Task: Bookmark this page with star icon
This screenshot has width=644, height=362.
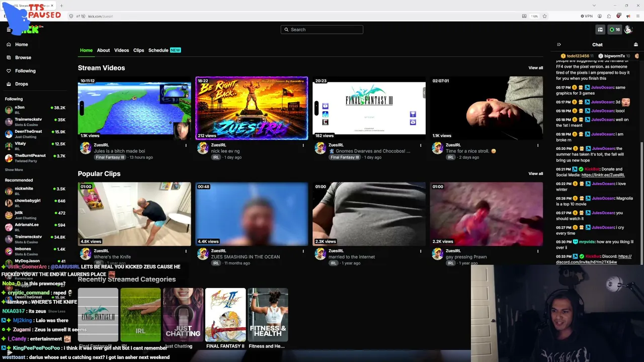Action: coord(544,16)
